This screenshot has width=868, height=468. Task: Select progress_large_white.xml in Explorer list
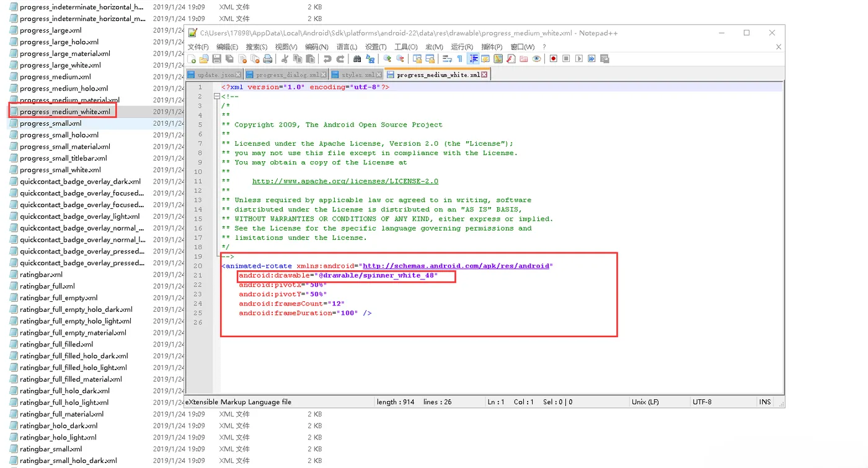point(60,65)
